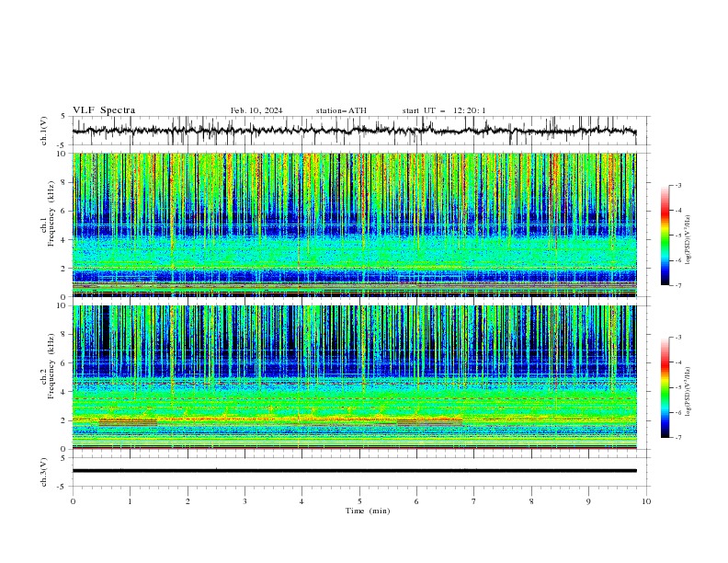Click the "10" tick on the time axis
728x563 pixels.
(x=646, y=501)
